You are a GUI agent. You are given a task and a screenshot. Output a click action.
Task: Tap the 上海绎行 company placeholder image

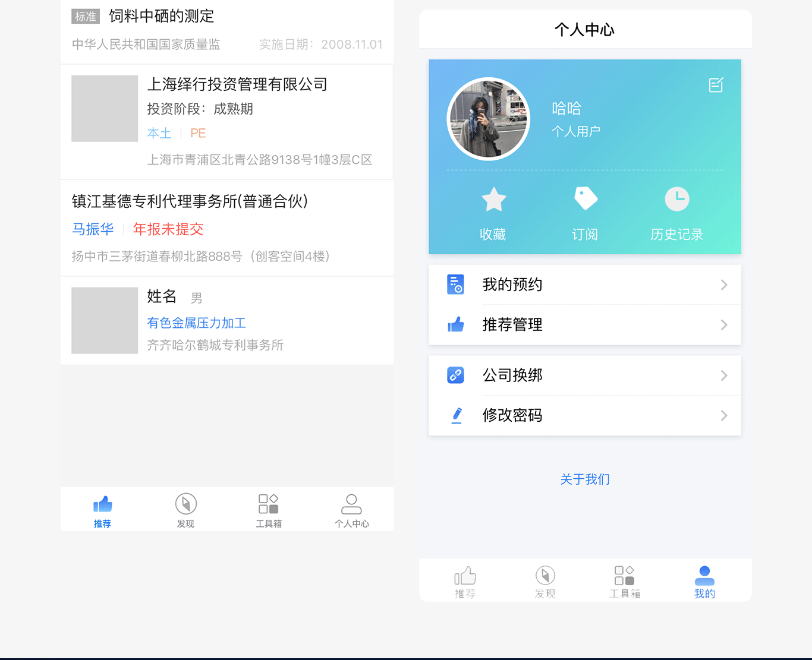105,108
